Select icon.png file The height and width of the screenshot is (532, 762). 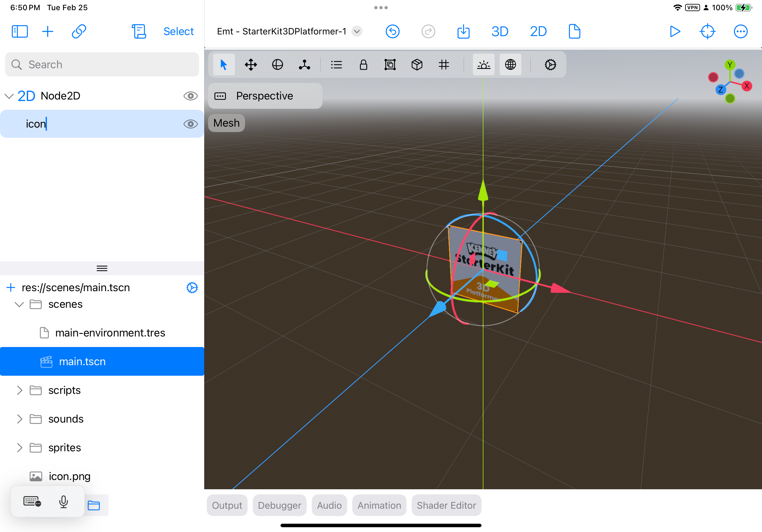102,476
